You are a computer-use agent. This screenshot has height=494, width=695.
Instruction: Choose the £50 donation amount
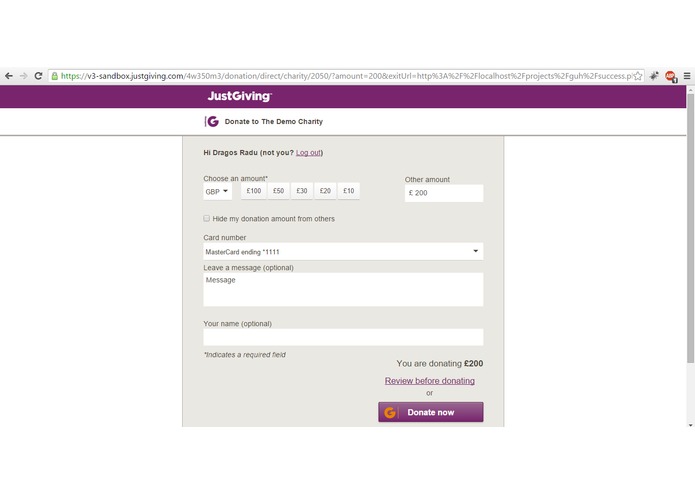278,191
